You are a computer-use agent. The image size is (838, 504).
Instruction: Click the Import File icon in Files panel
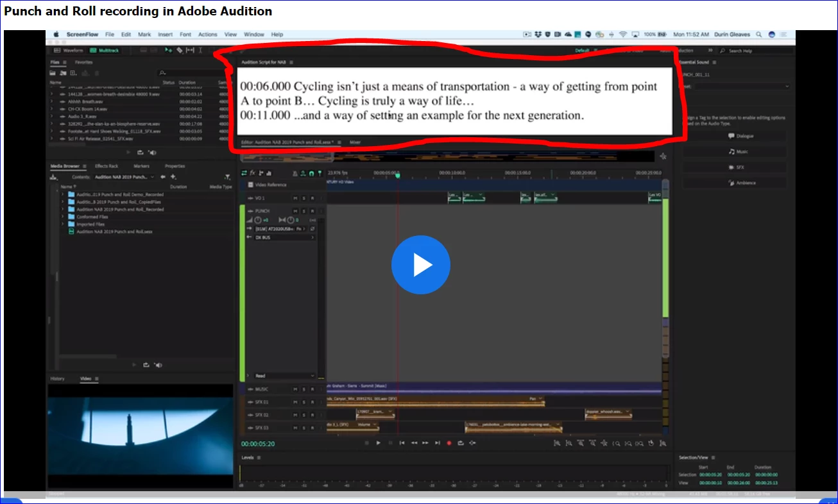pyautogui.click(x=63, y=73)
